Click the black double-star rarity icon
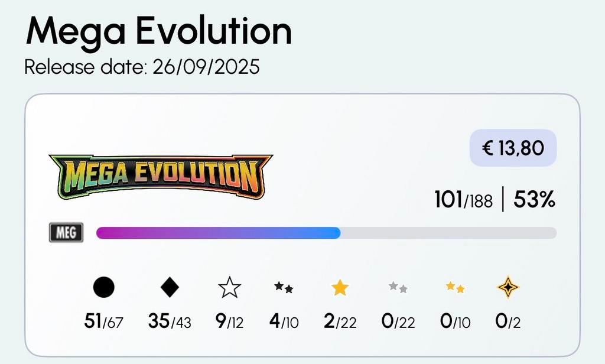Viewport: 605px width, 364px height. tap(282, 288)
